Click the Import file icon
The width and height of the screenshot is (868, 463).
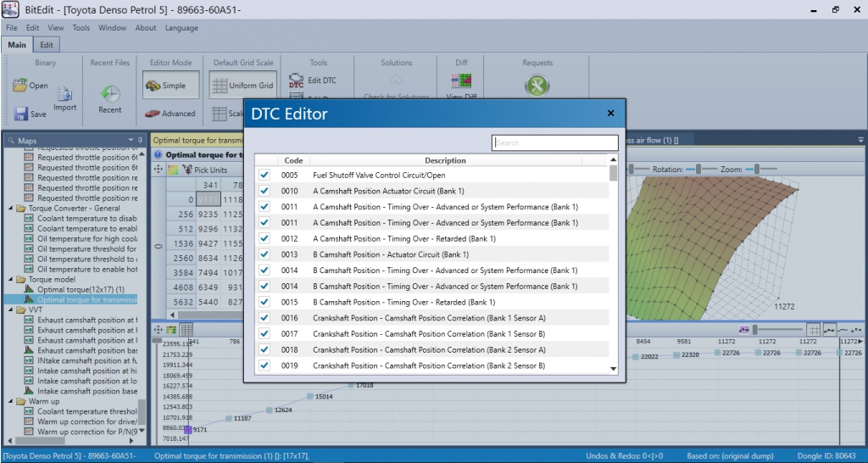point(64,95)
